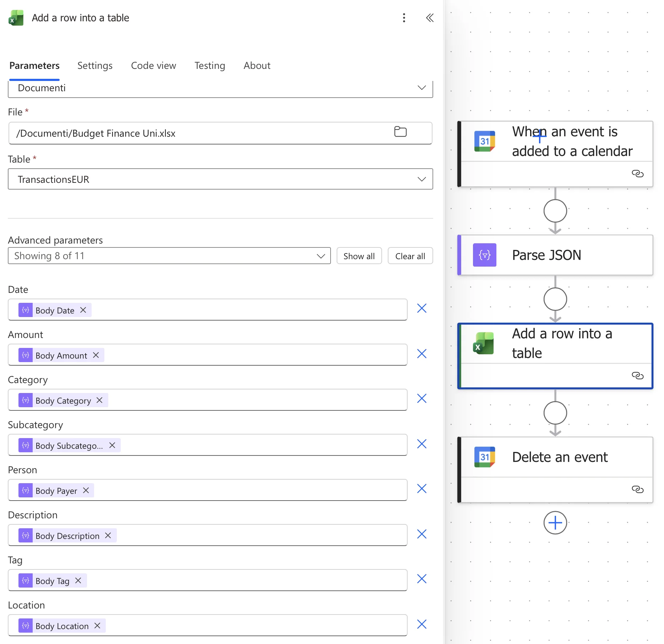The width and height of the screenshot is (664, 644).
Task: Click the connection link icon on calendar trigger
Action: pyautogui.click(x=637, y=174)
